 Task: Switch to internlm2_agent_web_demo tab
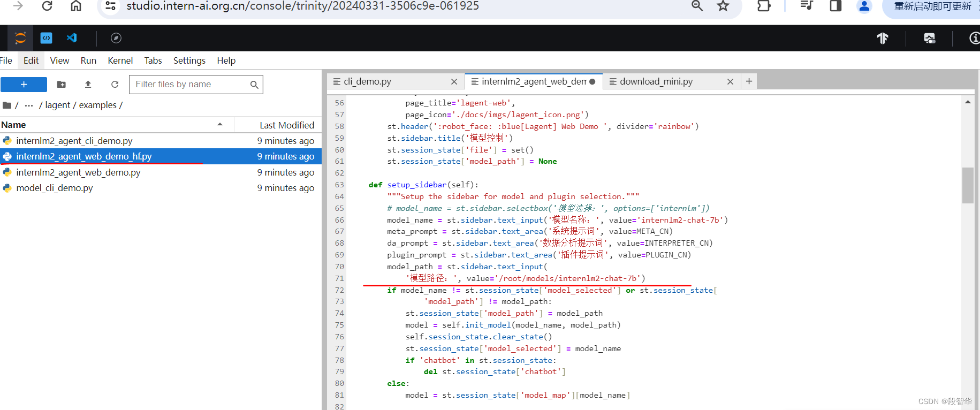534,81
